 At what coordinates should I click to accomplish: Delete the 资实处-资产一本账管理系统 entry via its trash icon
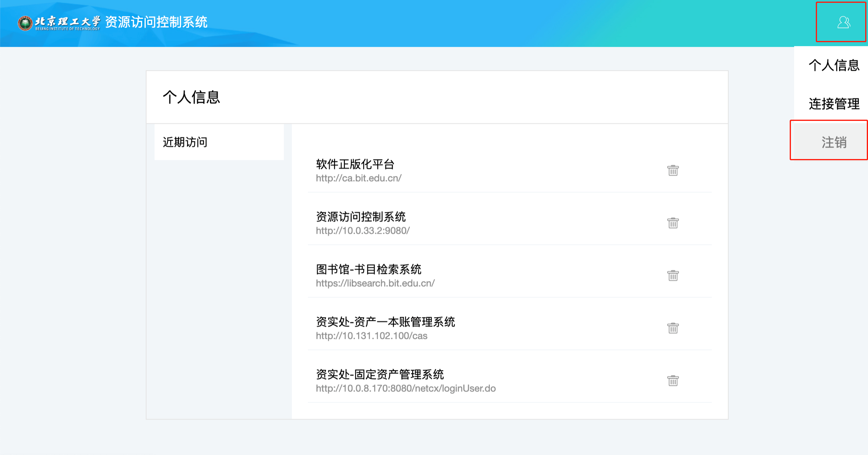[673, 328]
